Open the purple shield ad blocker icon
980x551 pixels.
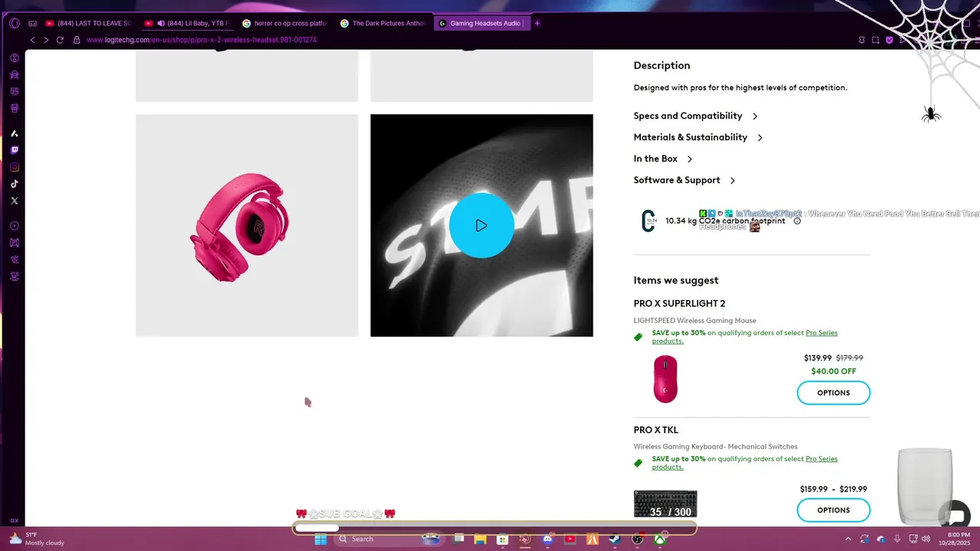(x=890, y=40)
